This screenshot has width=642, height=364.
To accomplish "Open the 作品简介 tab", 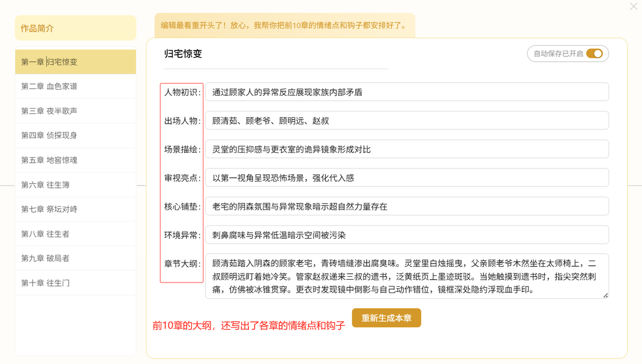I will click(x=76, y=28).
